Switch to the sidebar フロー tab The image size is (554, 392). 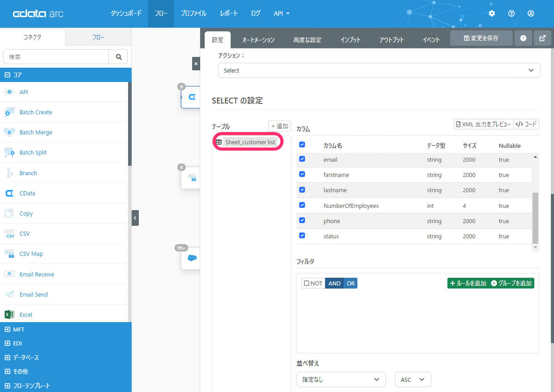tap(98, 37)
